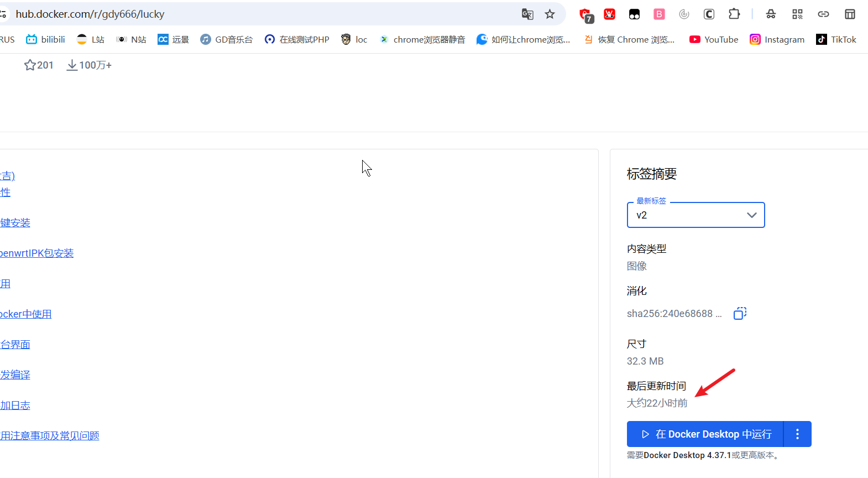
Task: Click the star icon beside 201
Action: click(x=30, y=65)
